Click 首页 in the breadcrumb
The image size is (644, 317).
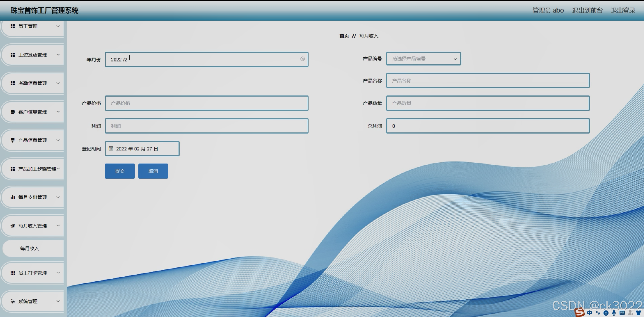(x=344, y=36)
